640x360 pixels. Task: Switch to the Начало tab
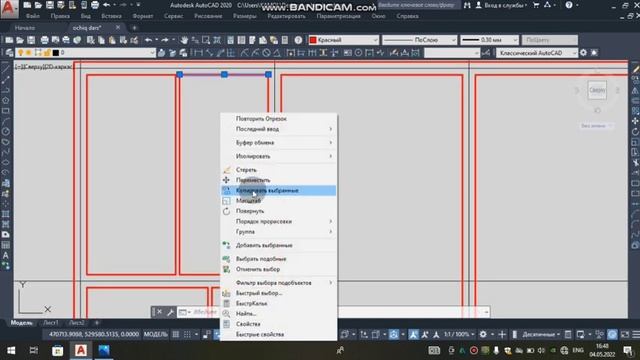[25, 28]
